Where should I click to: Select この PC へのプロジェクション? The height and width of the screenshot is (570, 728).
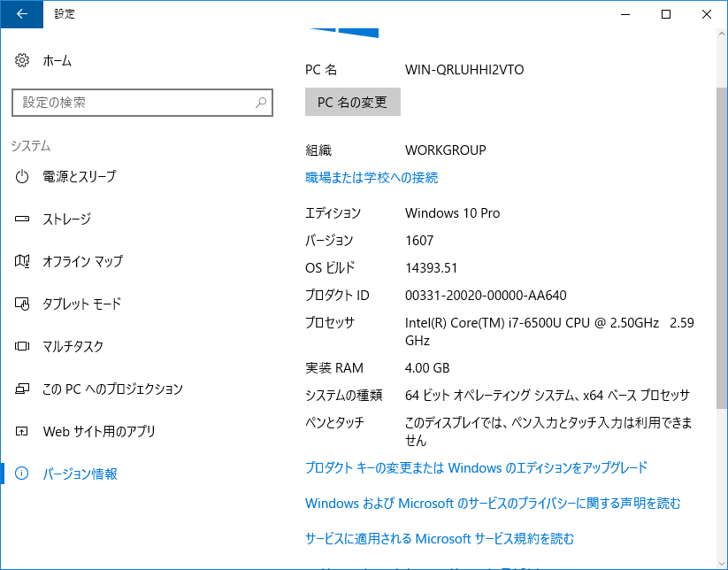(x=113, y=389)
